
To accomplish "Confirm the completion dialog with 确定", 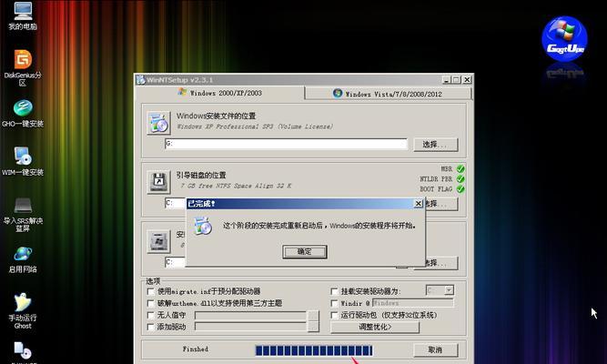I will [305, 252].
